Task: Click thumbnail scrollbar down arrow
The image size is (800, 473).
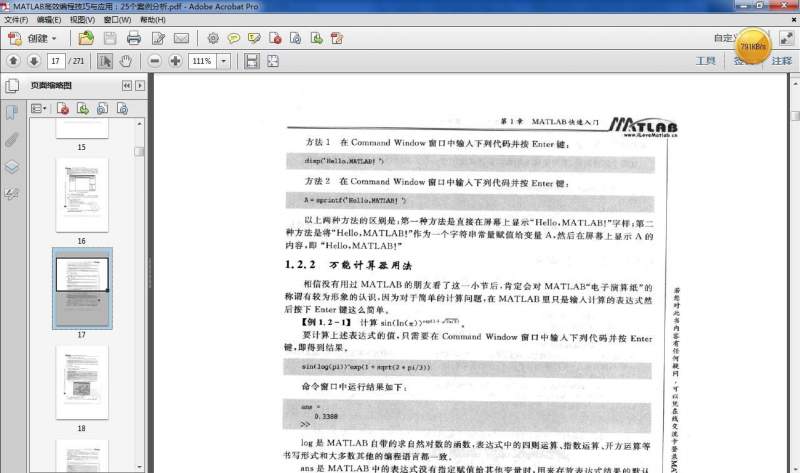Action: click(139, 466)
